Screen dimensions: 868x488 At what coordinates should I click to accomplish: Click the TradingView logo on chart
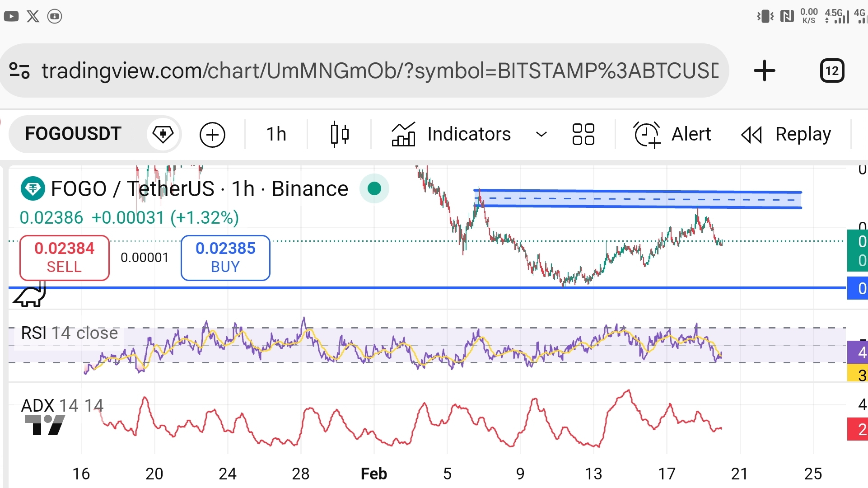[x=45, y=425]
